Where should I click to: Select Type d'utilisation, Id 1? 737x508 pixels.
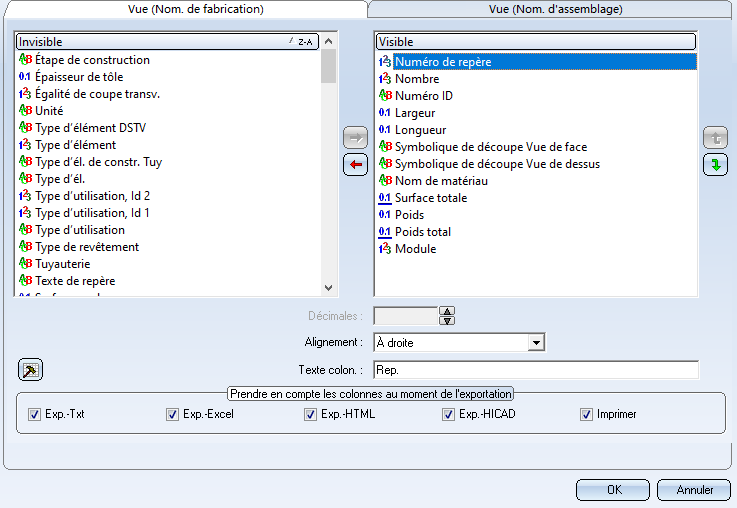click(92, 212)
